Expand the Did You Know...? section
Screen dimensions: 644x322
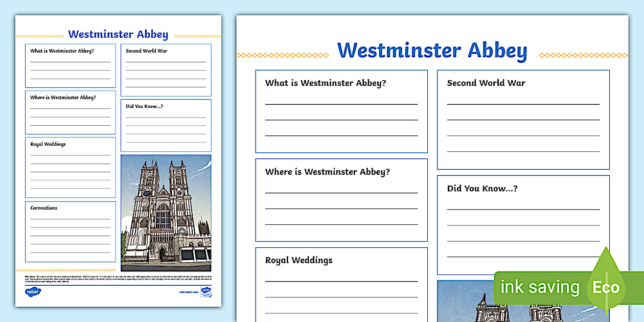click(x=522, y=220)
